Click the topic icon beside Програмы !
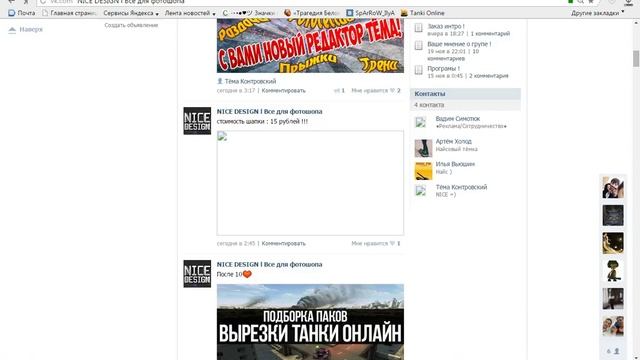 [x=418, y=70]
